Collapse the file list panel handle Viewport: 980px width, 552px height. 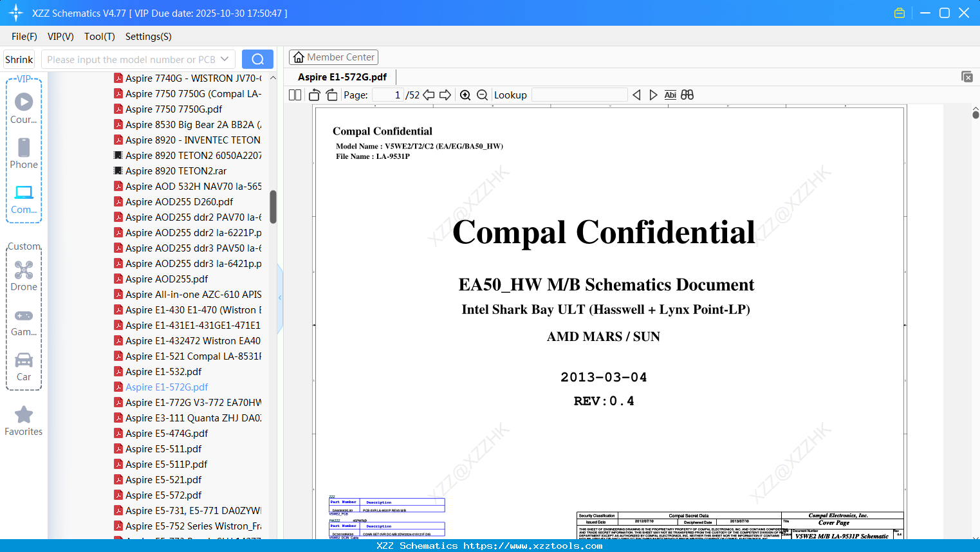[x=280, y=298]
